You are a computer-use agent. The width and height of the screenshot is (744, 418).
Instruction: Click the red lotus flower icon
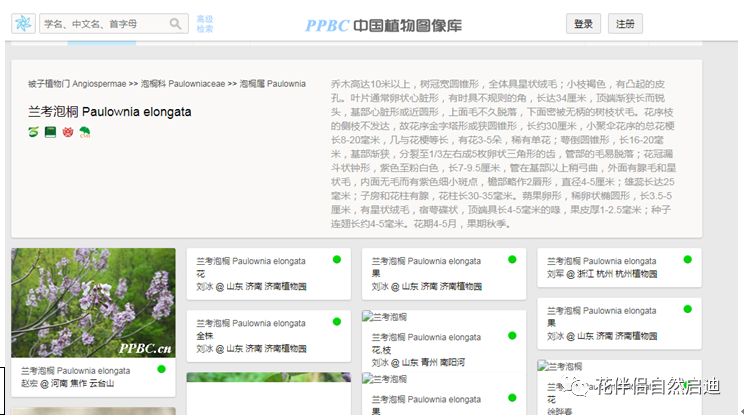(x=68, y=132)
